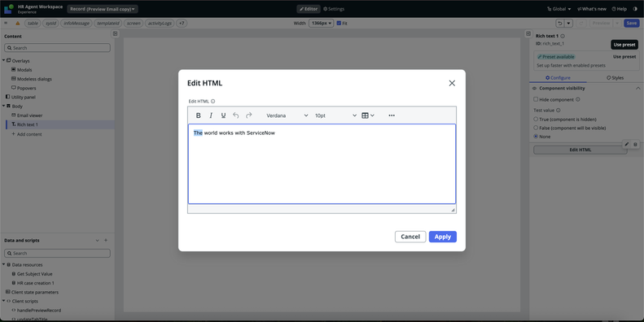Show the +7 additional parameters
Screen dimensions: 644x322
(x=182, y=24)
